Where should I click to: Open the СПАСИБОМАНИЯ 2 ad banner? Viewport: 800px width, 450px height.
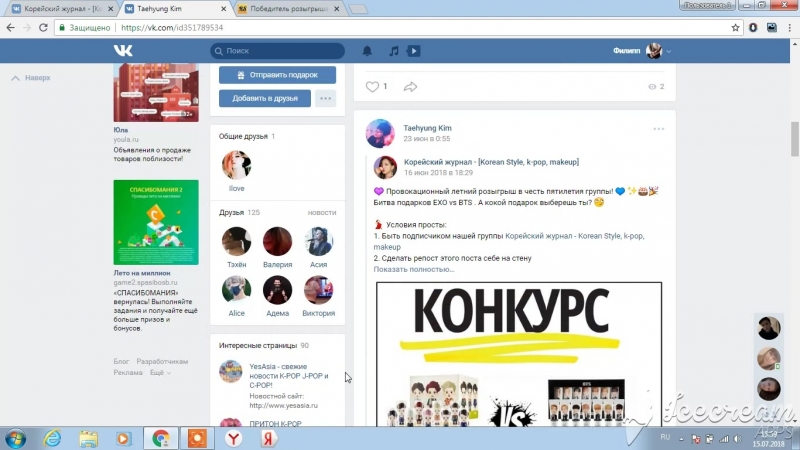coord(156,222)
